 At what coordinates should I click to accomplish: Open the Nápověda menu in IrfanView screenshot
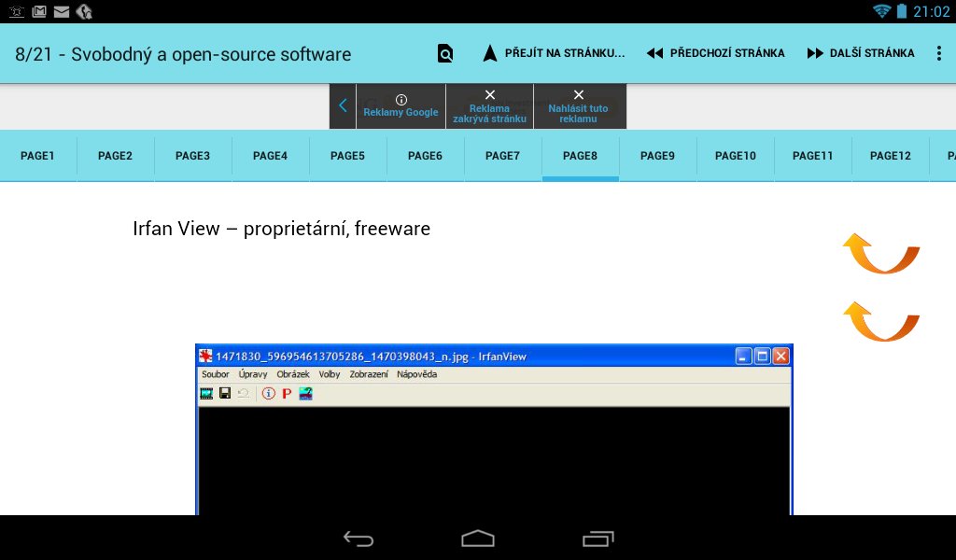(417, 374)
